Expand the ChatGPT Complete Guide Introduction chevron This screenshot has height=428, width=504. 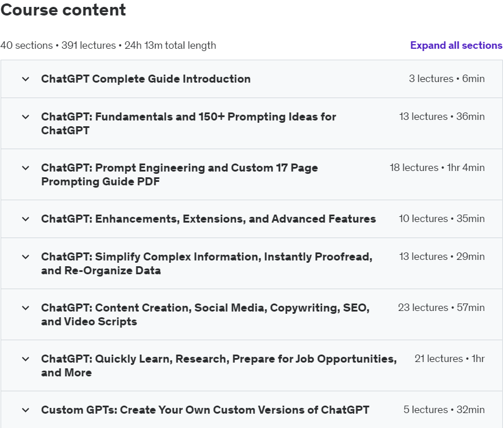pyautogui.click(x=25, y=79)
